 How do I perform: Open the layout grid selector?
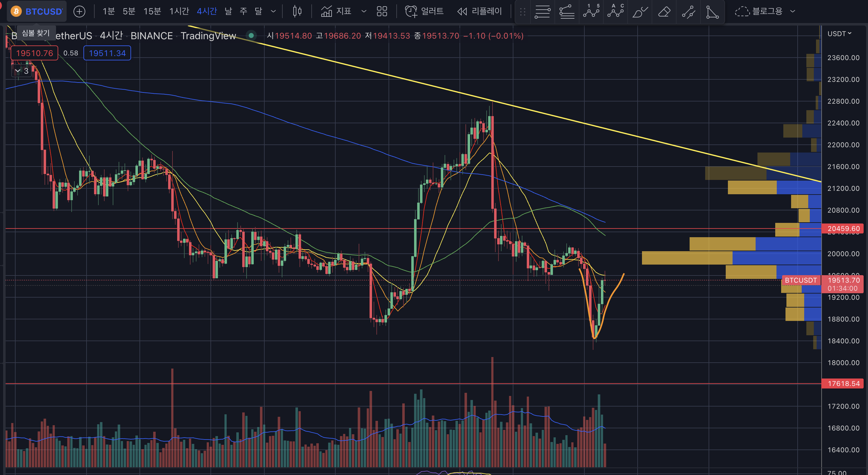click(382, 12)
